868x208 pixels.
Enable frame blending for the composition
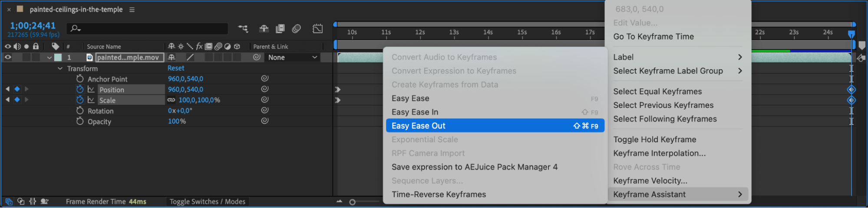280,29
